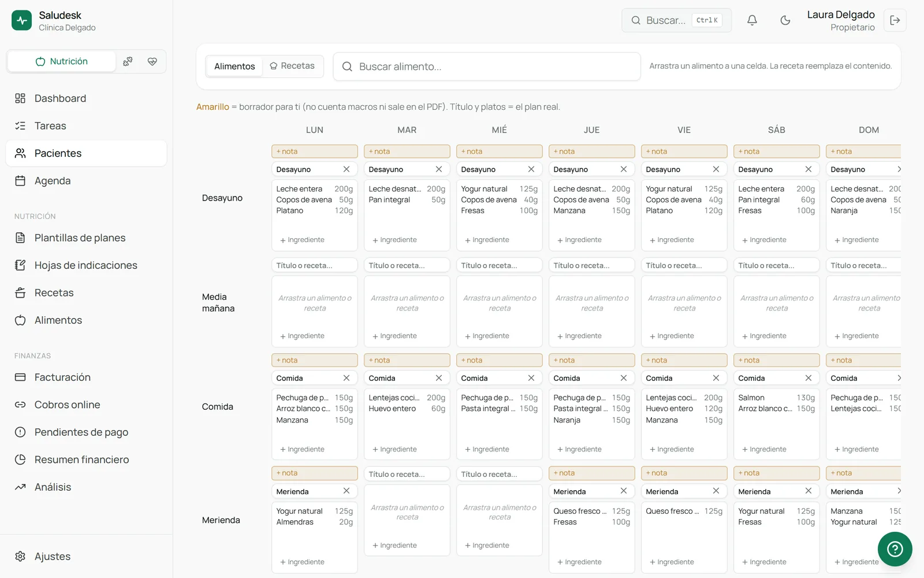Image resolution: width=924 pixels, height=578 pixels.
Task: Clear Thursday Comida title
Action: (x=624, y=378)
